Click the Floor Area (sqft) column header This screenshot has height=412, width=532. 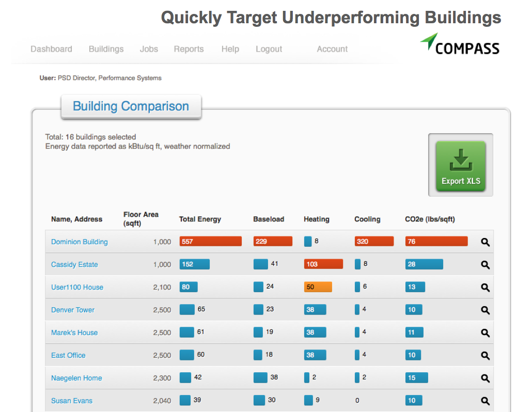coord(141,219)
